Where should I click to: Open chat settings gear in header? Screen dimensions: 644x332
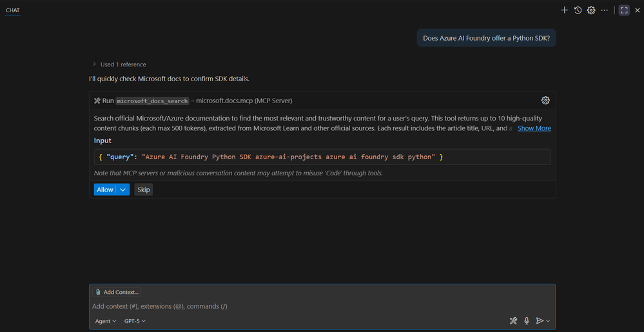tap(591, 10)
